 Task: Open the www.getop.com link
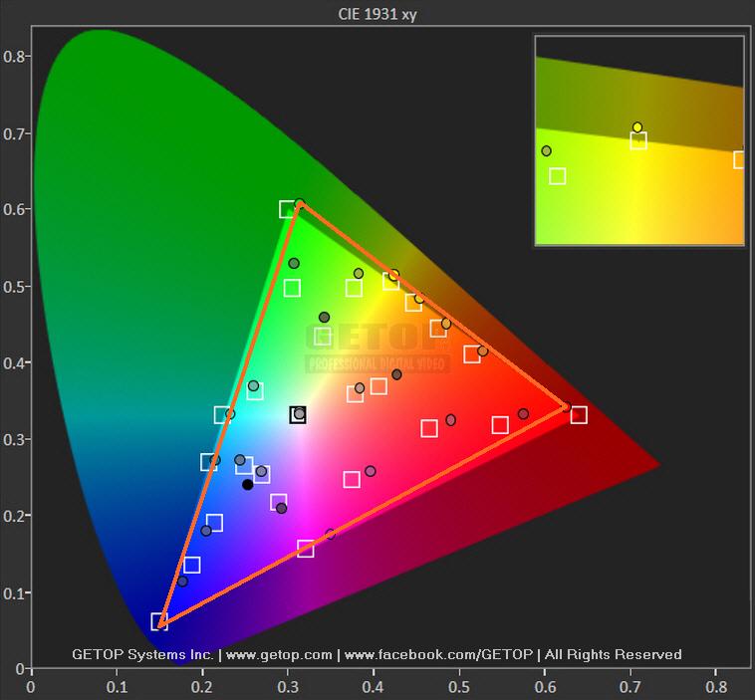(x=280, y=654)
